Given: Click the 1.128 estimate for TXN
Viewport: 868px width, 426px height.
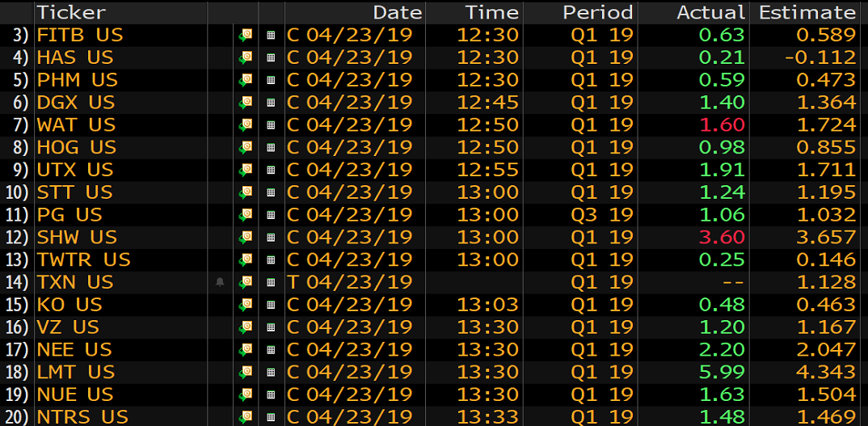Looking at the screenshot, I should (x=826, y=282).
